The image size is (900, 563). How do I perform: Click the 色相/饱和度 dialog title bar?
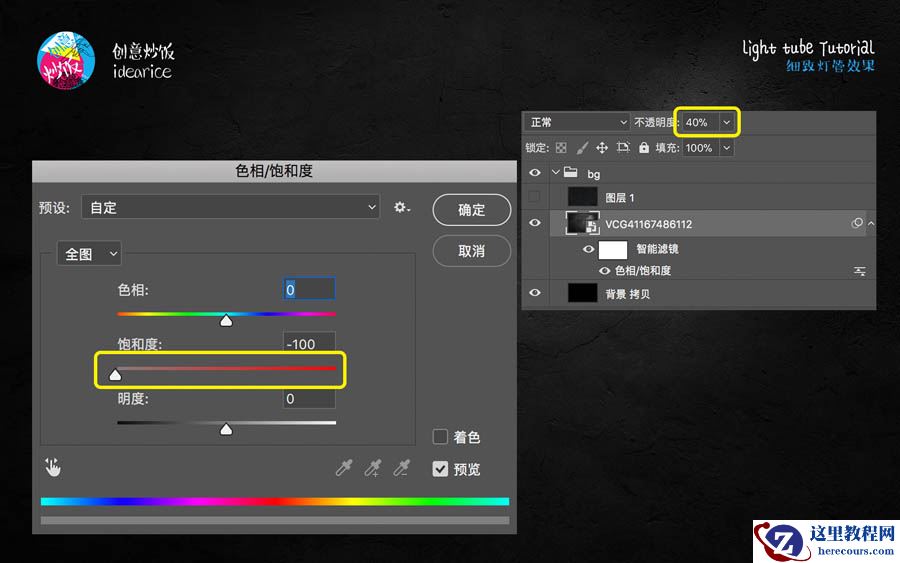[x=274, y=171]
